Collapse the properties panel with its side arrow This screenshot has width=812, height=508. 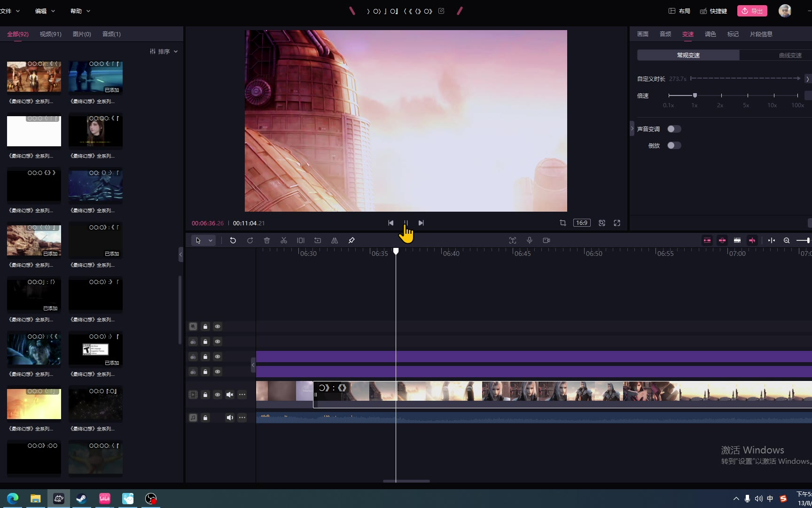coord(632,128)
